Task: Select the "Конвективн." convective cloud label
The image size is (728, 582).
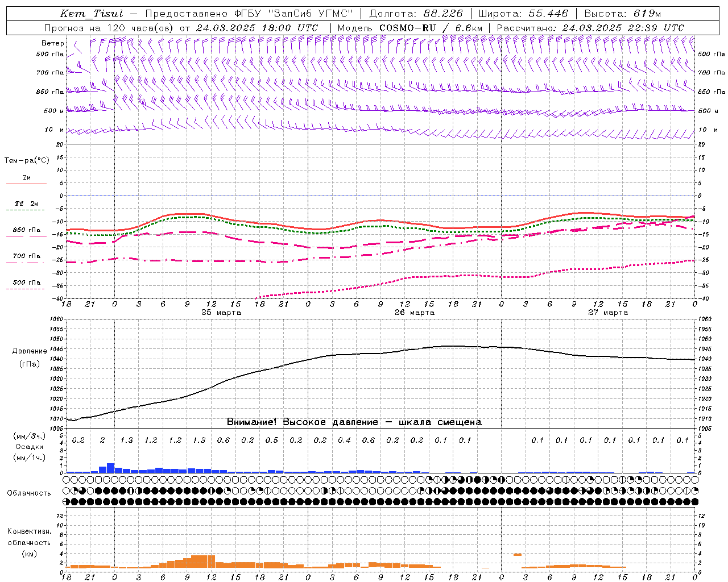Action: [x=30, y=532]
